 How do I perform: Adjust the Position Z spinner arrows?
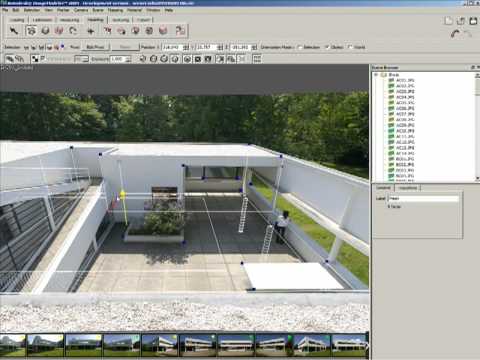[x=254, y=47]
